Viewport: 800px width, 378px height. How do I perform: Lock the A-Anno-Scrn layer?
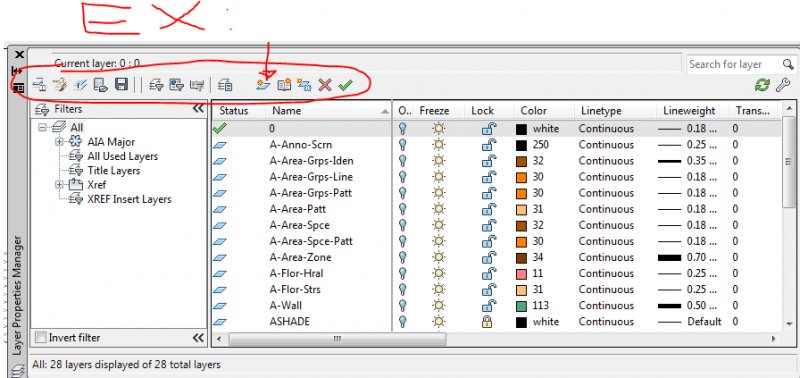click(489, 145)
